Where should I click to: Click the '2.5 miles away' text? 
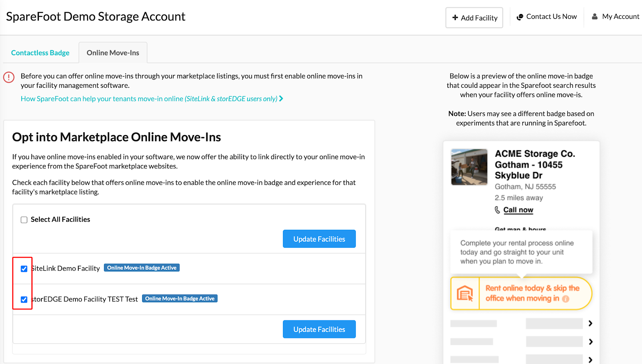(x=519, y=198)
